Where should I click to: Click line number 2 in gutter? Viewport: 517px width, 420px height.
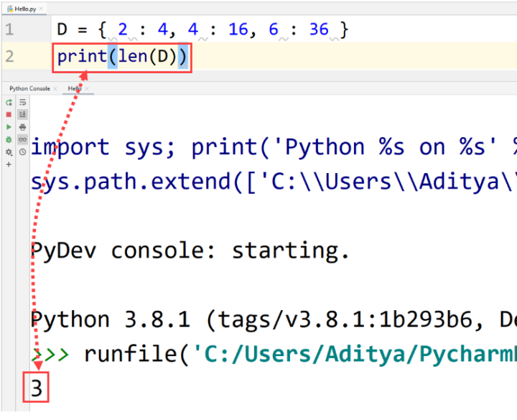click(9, 57)
